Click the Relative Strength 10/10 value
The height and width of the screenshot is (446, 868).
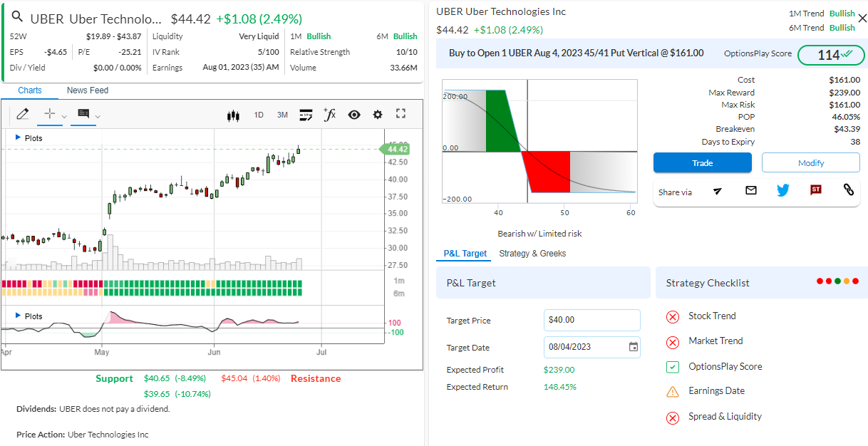[407, 52]
